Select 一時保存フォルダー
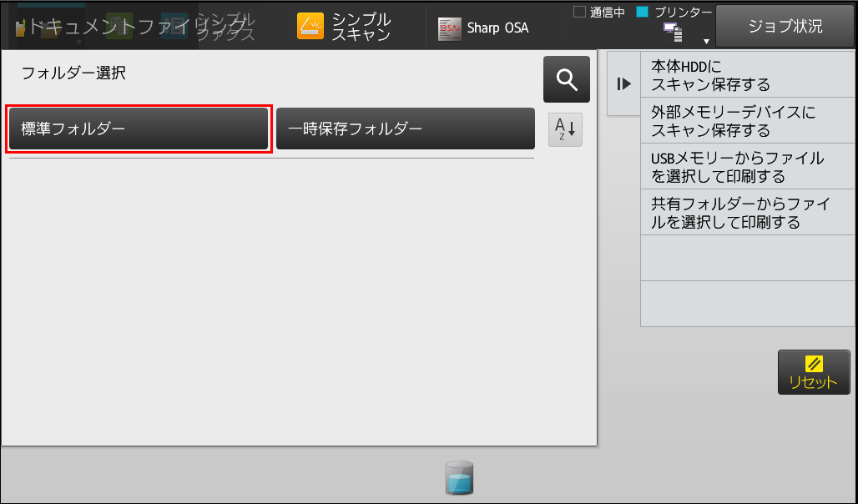This screenshot has width=858, height=504. coord(406,129)
